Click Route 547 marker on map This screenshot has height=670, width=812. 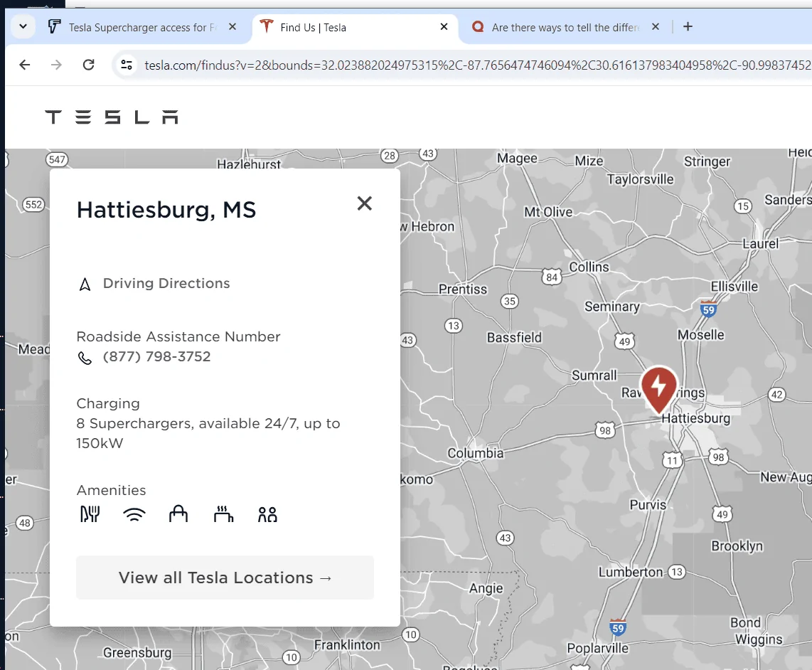tap(57, 159)
